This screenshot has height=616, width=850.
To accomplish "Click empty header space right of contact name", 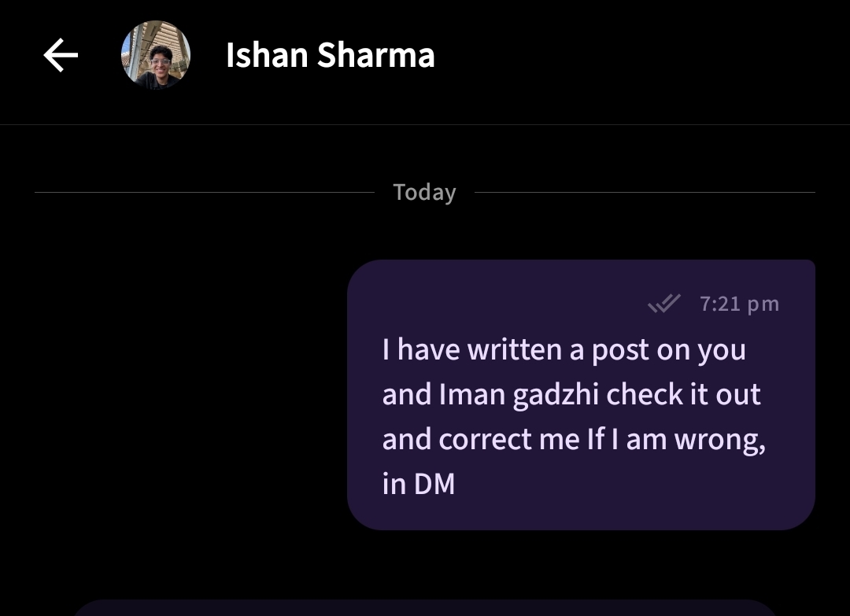I will click(x=630, y=56).
